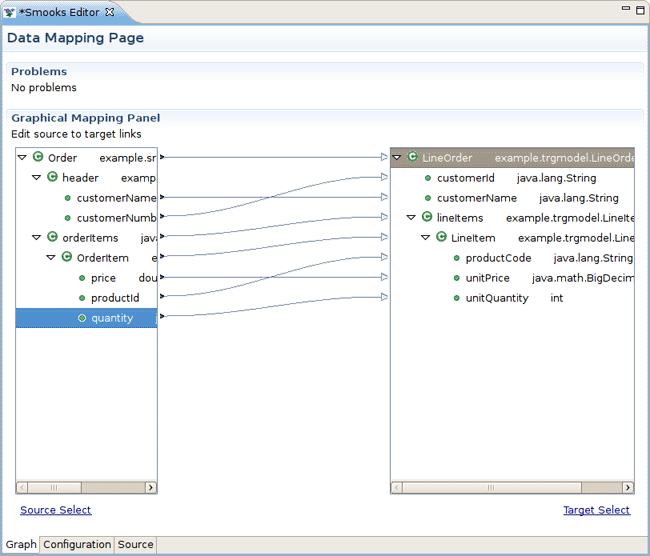Click the header node class icon
Image resolution: width=650 pixels, height=556 pixels.
click(x=52, y=178)
